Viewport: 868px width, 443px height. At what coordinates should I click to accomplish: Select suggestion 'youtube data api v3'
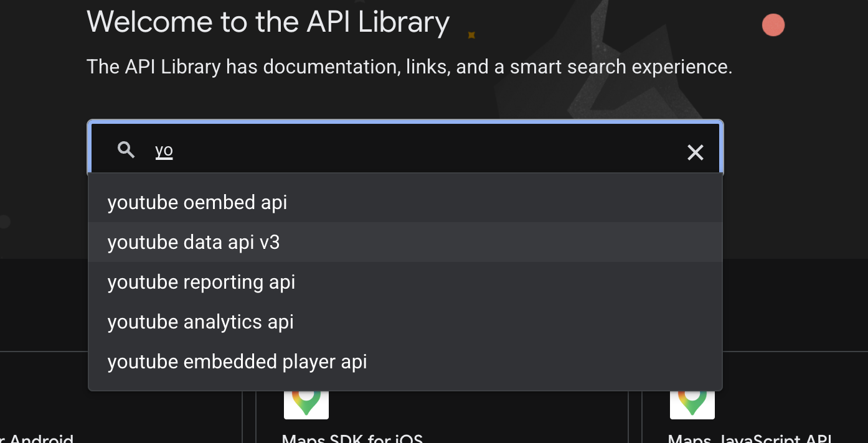click(405, 242)
